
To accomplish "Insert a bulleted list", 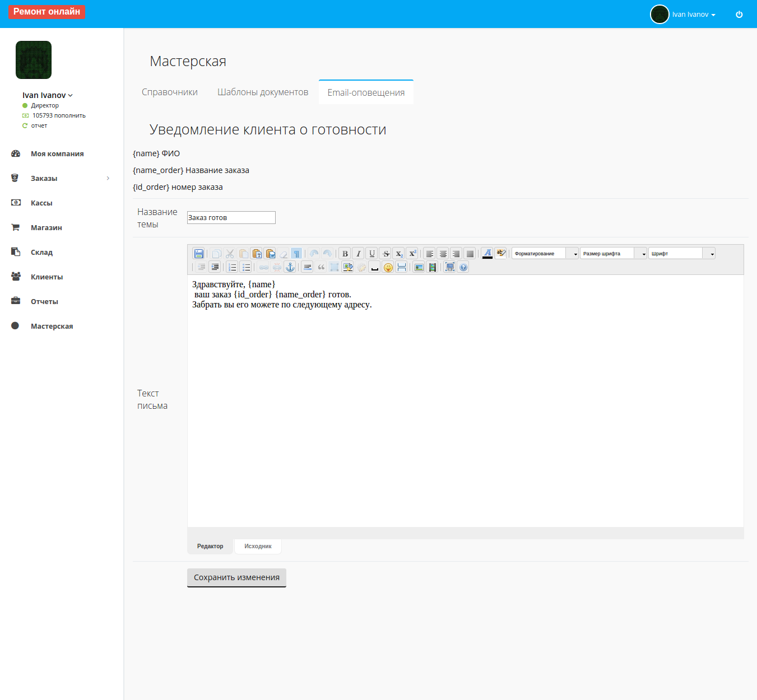I will [x=246, y=267].
